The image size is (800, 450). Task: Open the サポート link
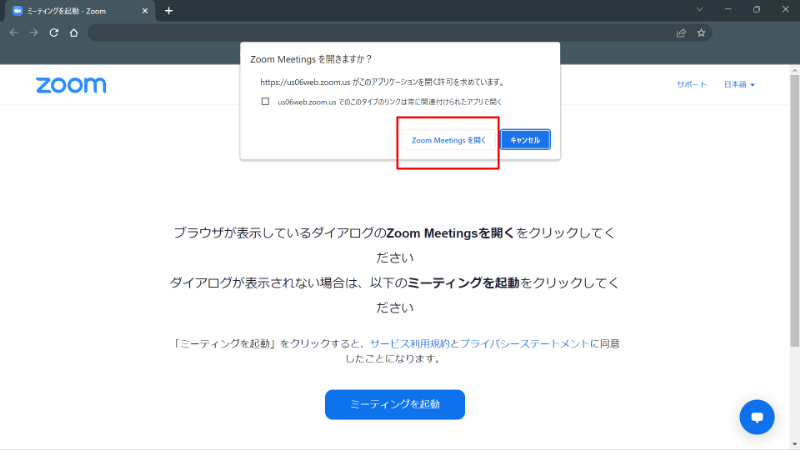tap(691, 85)
